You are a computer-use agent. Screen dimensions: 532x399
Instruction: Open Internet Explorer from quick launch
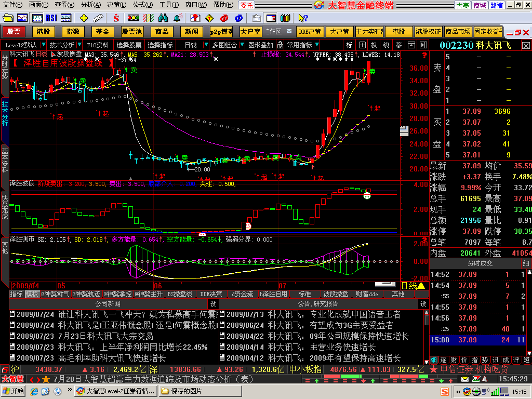[34, 391]
